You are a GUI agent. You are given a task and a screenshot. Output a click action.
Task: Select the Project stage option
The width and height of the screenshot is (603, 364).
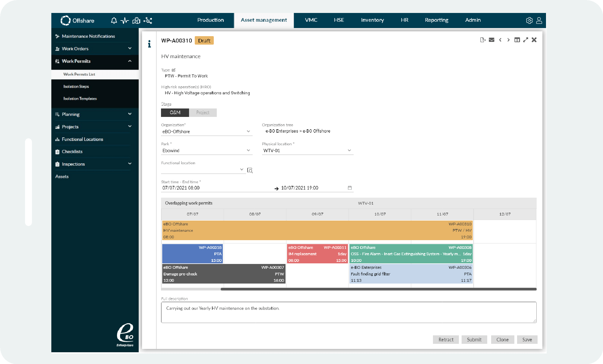tap(203, 112)
